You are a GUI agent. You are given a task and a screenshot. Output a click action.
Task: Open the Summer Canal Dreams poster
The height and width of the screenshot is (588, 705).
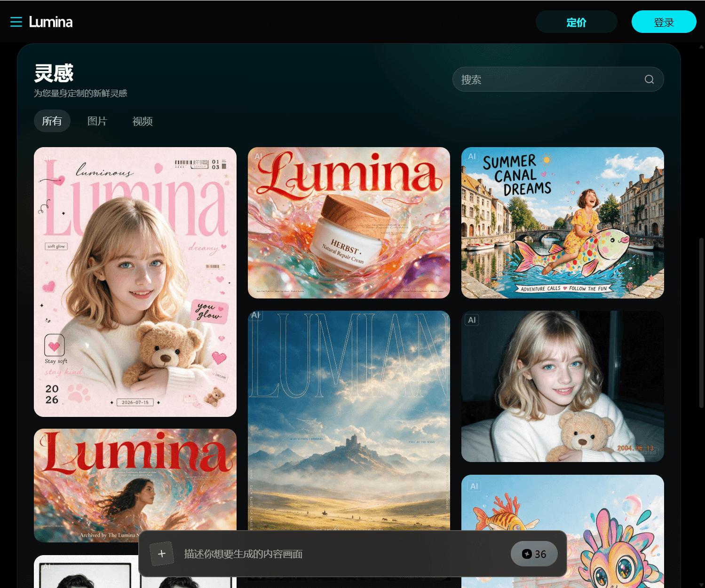(562, 223)
